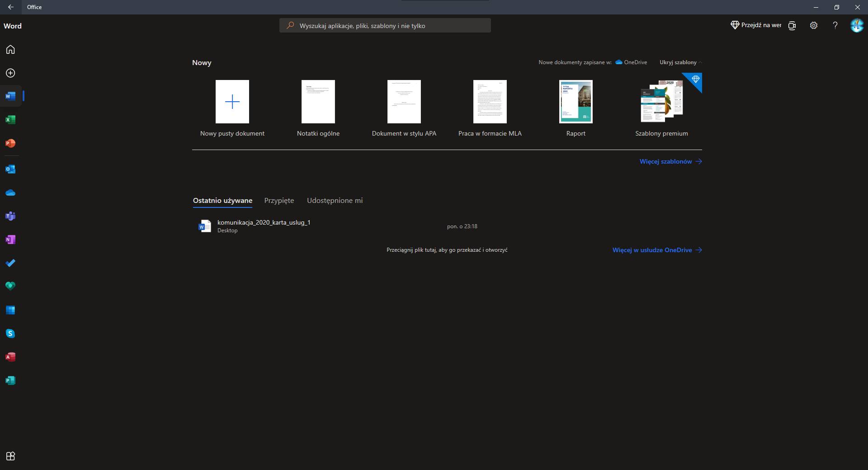Open OneDrive icon in sidebar
Image resolution: width=868 pixels, height=470 pixels.
[x=10, y=193]
